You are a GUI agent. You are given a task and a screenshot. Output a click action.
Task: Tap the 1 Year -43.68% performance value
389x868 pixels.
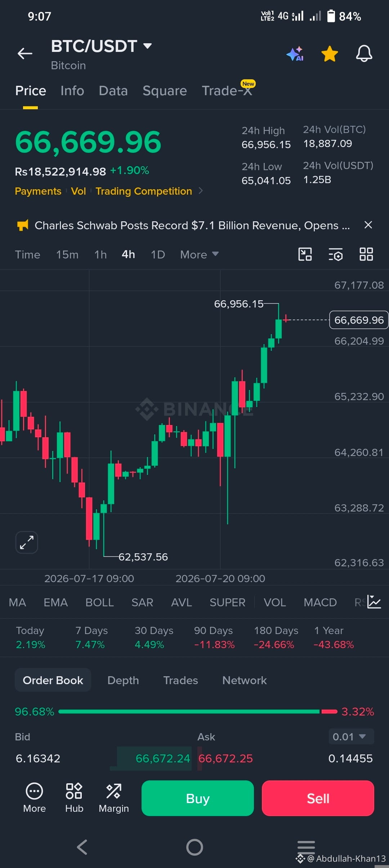point(334,645)
